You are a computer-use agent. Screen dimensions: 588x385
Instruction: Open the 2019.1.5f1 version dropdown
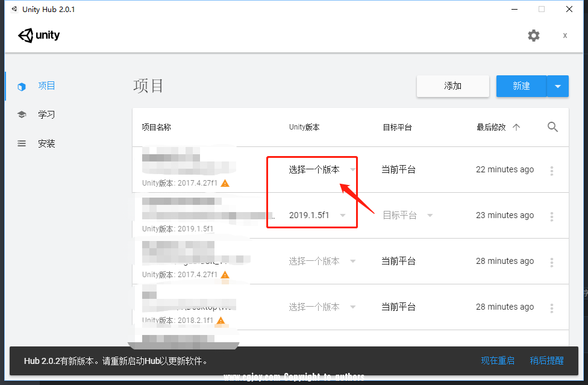[317, 215]
